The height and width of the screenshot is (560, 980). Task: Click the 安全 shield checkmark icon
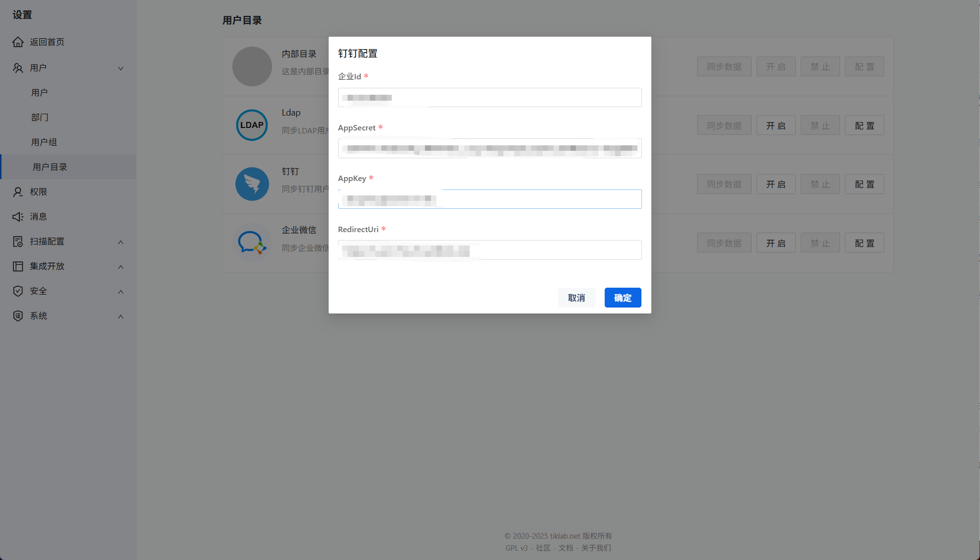18,291
